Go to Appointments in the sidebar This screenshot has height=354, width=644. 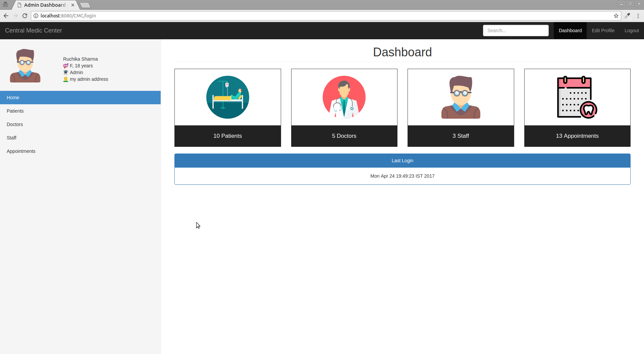pos(21,151)
